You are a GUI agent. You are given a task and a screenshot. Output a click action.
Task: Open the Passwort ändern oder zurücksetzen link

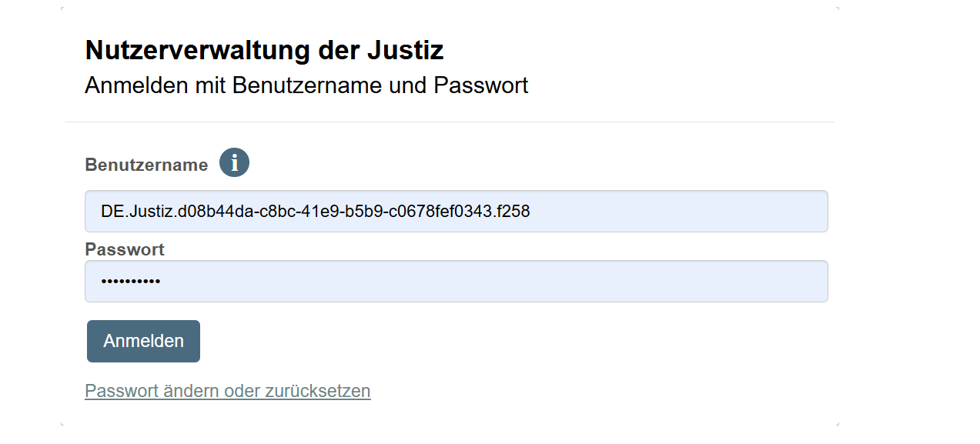click(x=227, y=391)
